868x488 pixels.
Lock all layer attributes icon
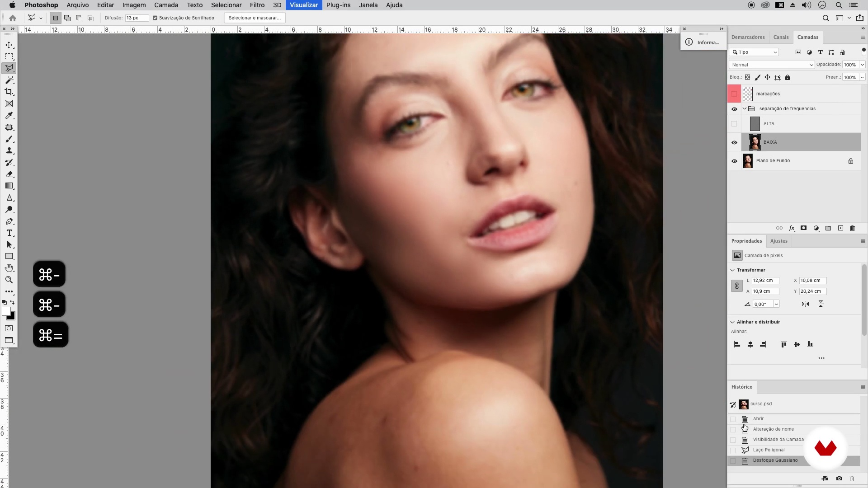[x=788, y=77]
